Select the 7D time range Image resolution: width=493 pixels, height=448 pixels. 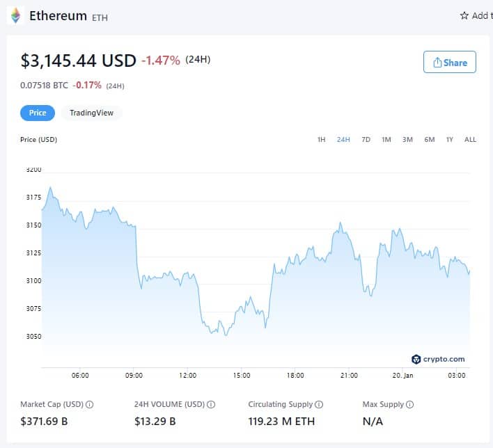[x=366, y=140]
